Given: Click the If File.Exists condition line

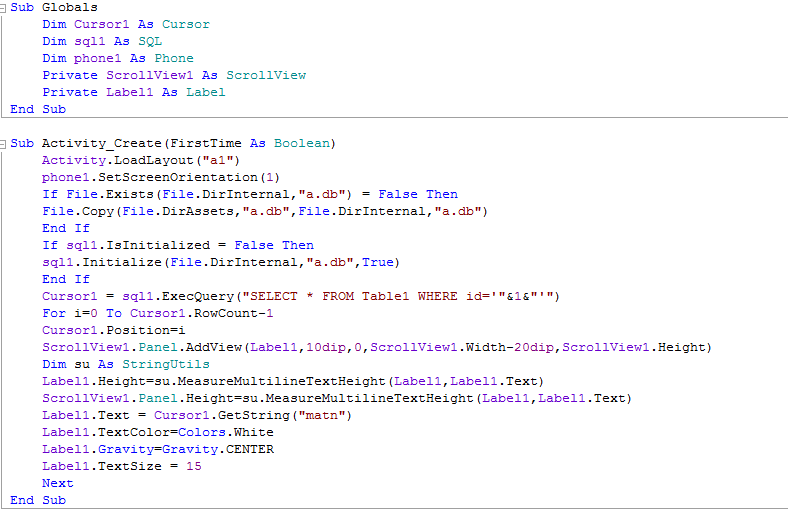Looking at the screenshot, I should (249, 194).
